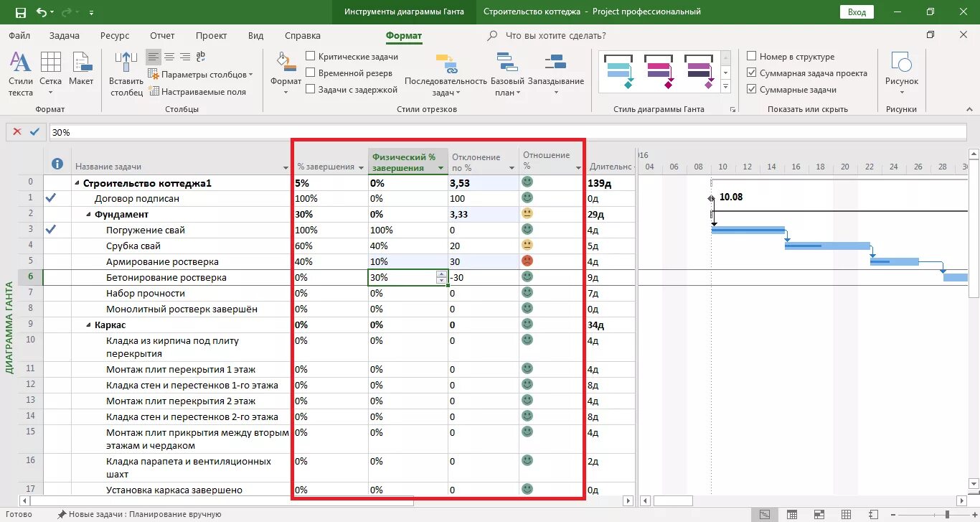Toggle Summary Tasks (Суммарные задачи) checkbox

click(752, 89)
